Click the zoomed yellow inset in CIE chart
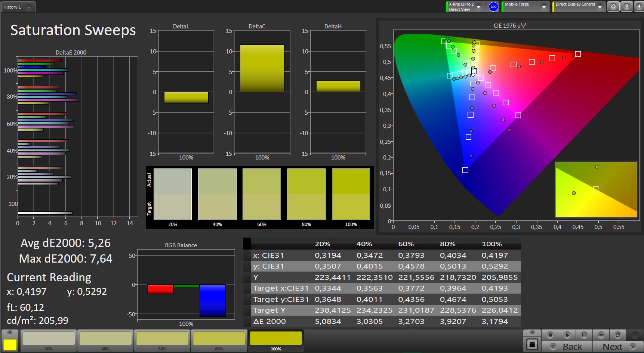 pos(596,189)
